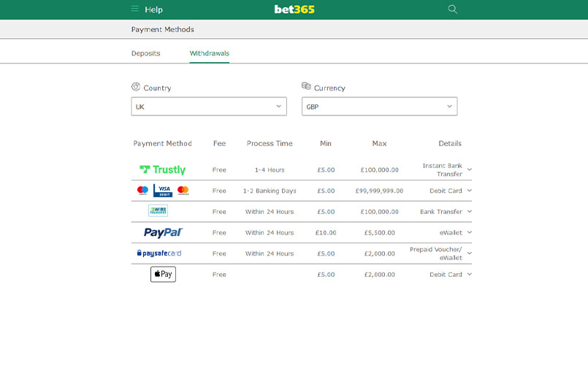Expand the PayPal eWallet details chevron
The width and height of the screenshot is (588, 374).
coord(470,232)
